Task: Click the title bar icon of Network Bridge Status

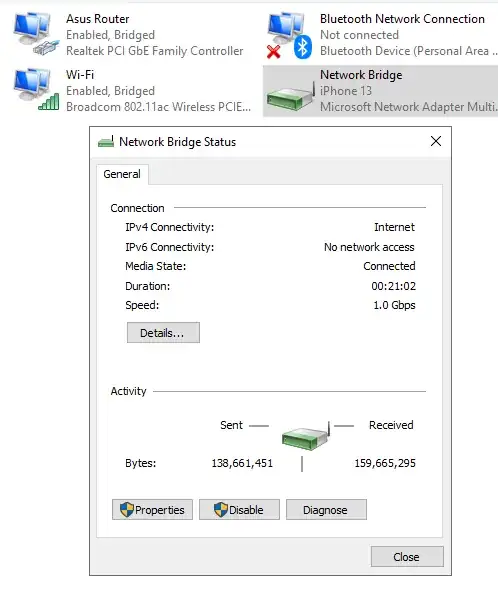Action: coord(106,142)
